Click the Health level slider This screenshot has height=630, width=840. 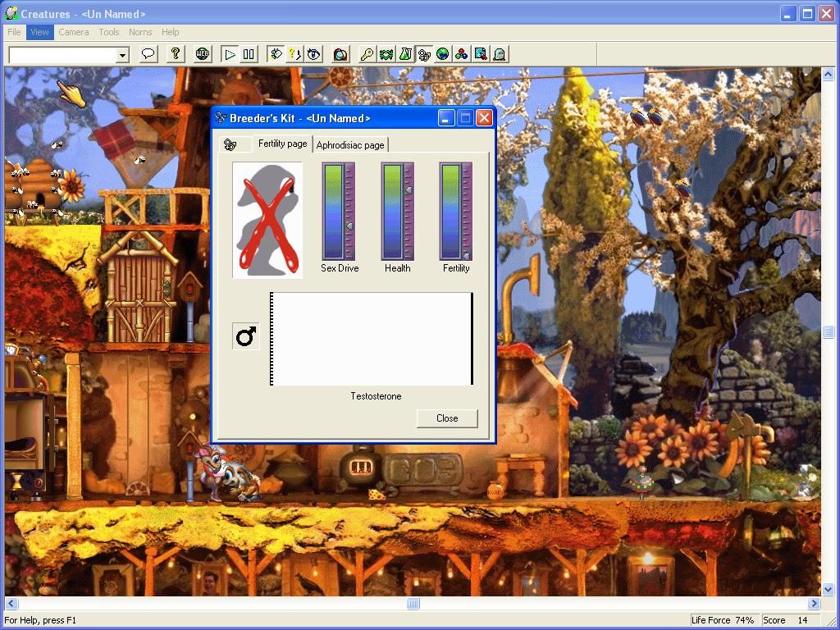click(x=398, y=212)
